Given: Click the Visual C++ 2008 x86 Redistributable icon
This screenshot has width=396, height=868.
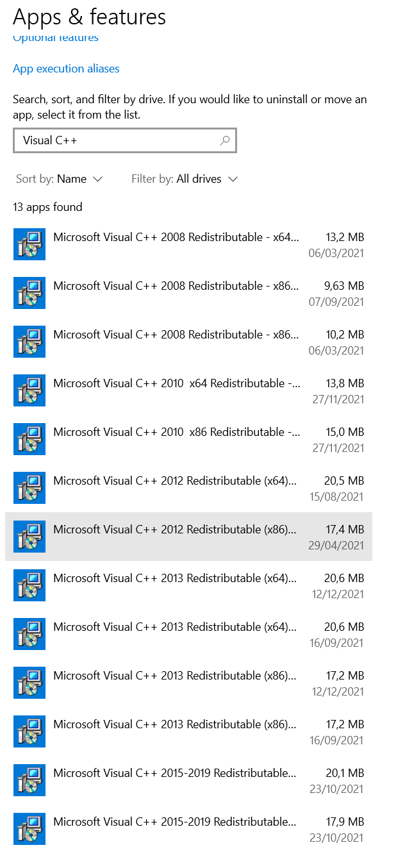Looking at the screenshot, I should (29, 293).
